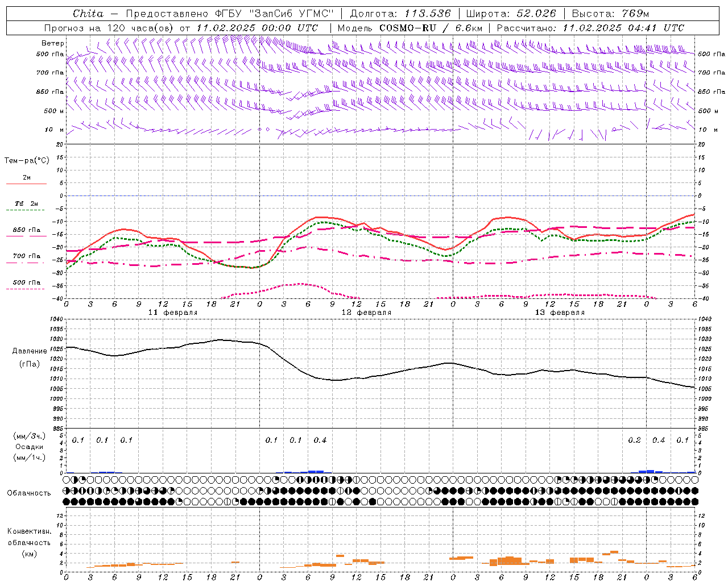Click the "(мм/1ч.)" precipitation unit label
728x582 pixels.
(x=30, y=458)
